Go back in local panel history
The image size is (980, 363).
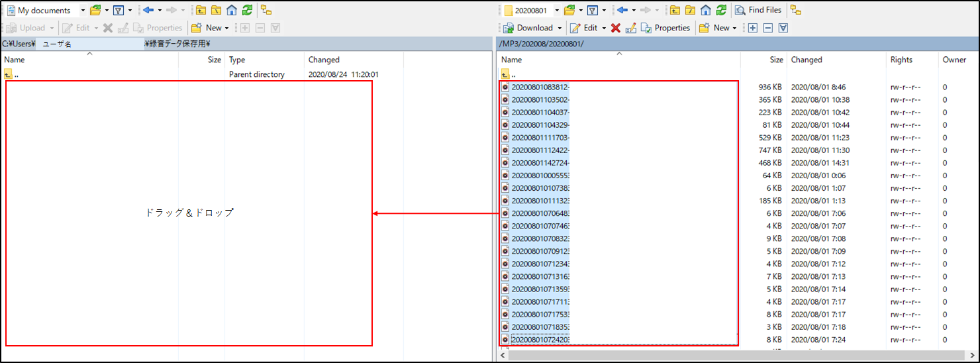pos(148,10)
